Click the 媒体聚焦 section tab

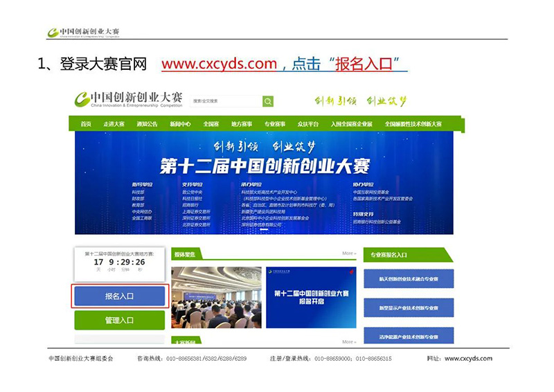(x=186, y=254)
